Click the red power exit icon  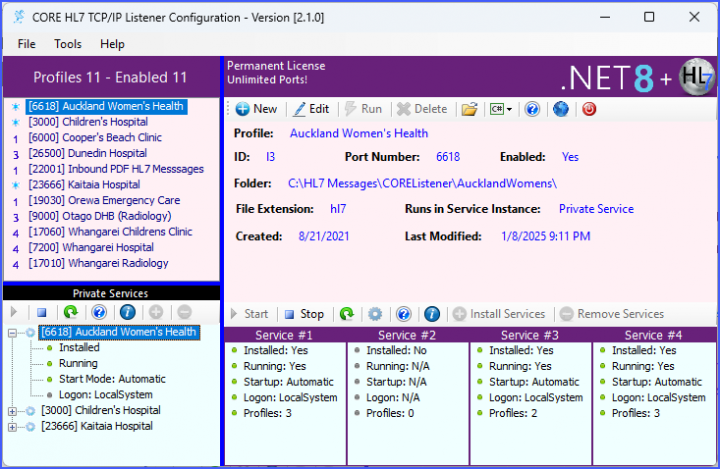point(589,109)
